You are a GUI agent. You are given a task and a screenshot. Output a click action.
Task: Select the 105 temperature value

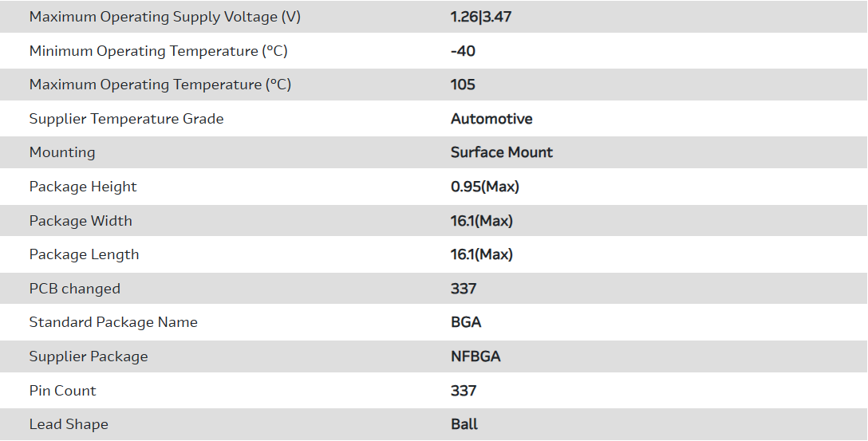[x=463, y=85]
